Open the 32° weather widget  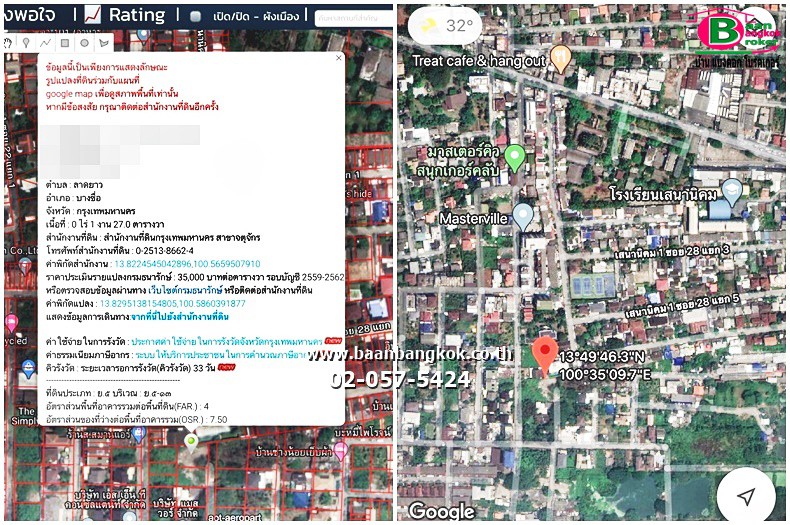445,26
